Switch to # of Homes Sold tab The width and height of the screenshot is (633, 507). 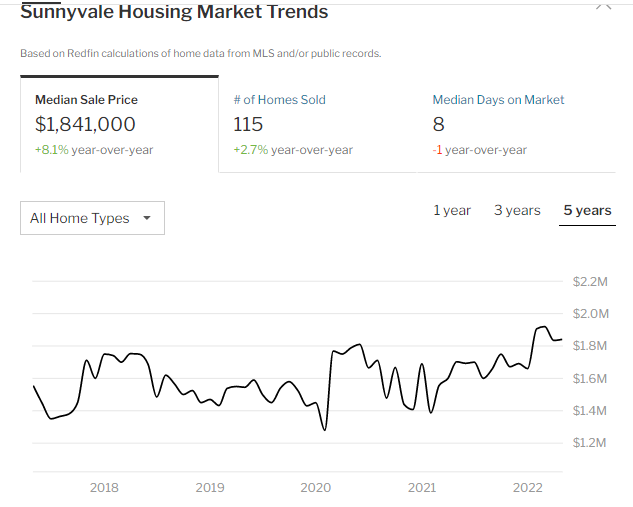coord(318,124)
